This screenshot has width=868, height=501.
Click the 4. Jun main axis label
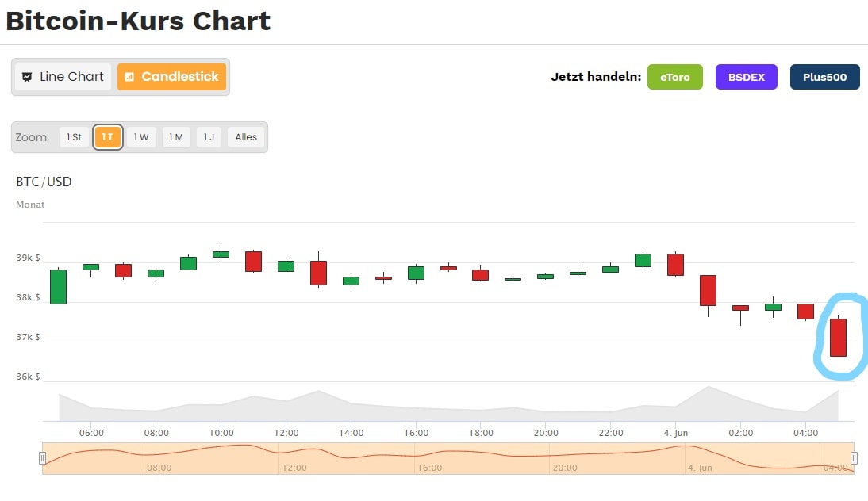pos(676,433)
